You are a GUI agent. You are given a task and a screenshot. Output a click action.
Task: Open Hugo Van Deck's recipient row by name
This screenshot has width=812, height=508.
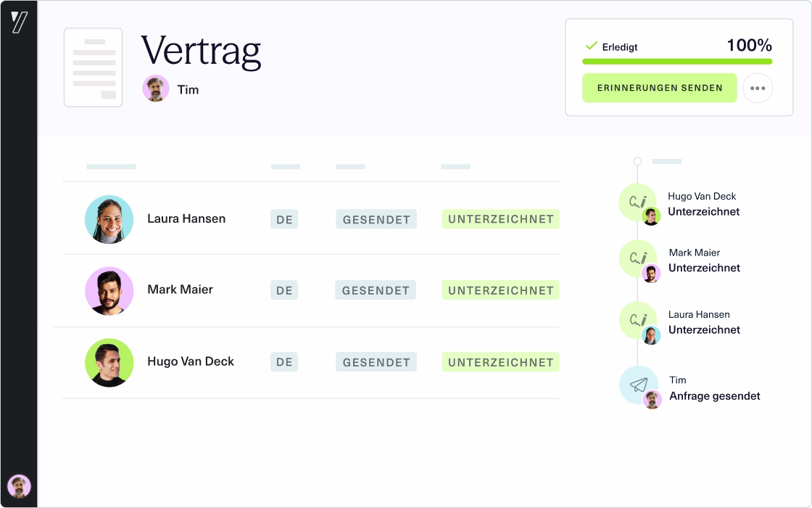point(191,361)
